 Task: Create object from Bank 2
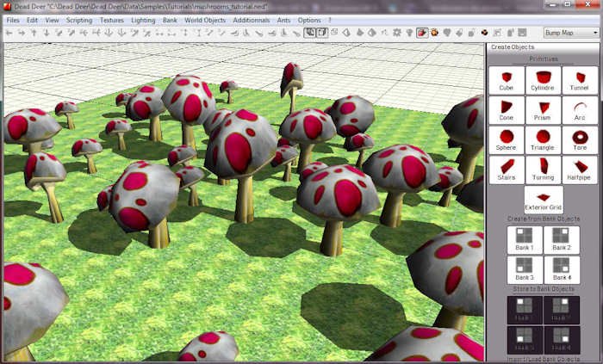click(562, 240)
